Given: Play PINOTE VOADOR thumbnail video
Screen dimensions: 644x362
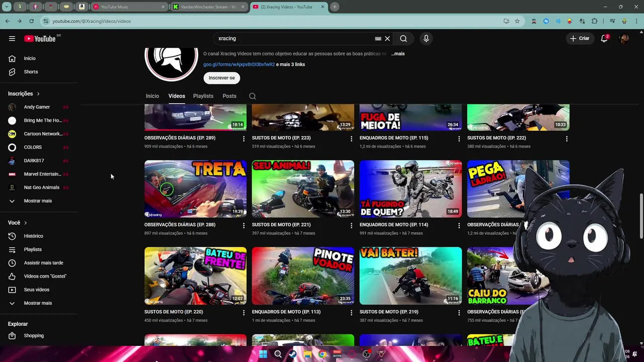Looking at the screenshot, I should (x=303, y=276).
